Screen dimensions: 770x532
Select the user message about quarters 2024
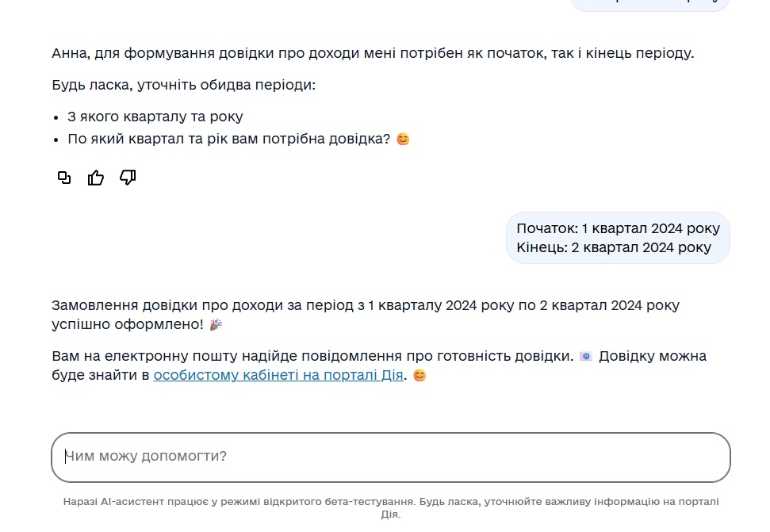tap(617, 239)
